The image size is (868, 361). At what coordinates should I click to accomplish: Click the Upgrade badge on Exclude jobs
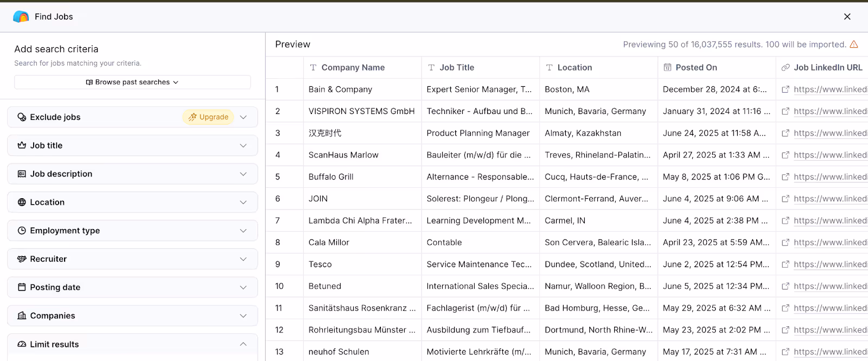[208, 117]
